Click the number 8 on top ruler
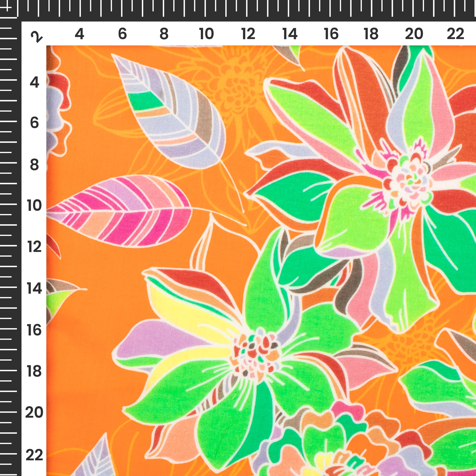The height and width of the screenshot is (476, 476). (x=164, y=34)
